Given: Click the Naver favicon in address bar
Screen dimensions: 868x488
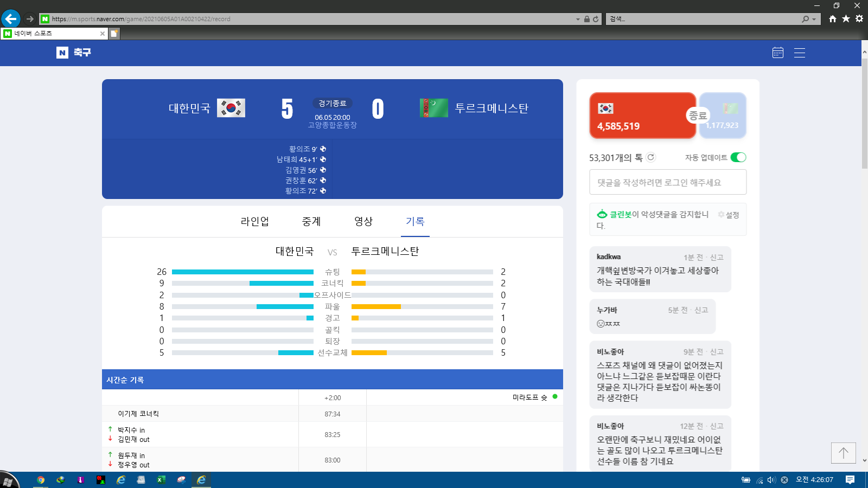Looking at the screenshot, I should [45, 19].
